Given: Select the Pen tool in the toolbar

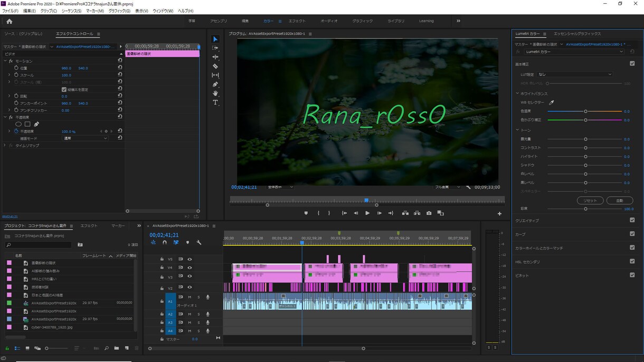Looking at the screenshot, I should pyautogui.click(x=215, y=84).
